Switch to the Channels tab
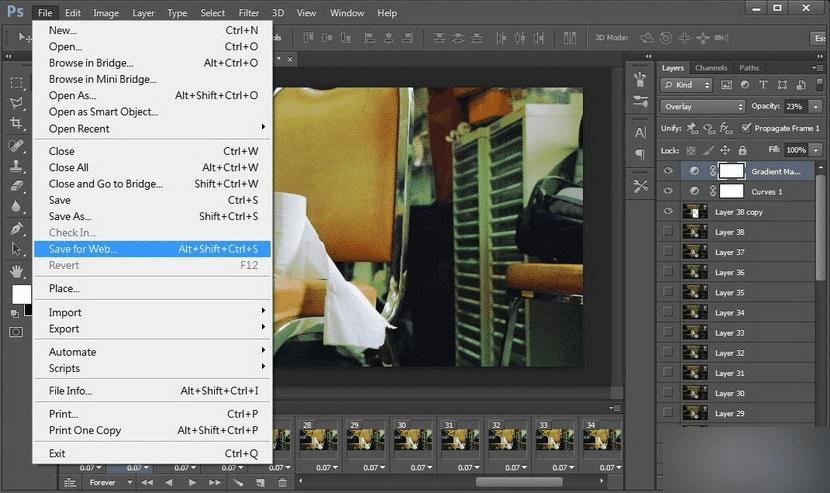Viewport: 830px width, 493px height. pos(711,68)
